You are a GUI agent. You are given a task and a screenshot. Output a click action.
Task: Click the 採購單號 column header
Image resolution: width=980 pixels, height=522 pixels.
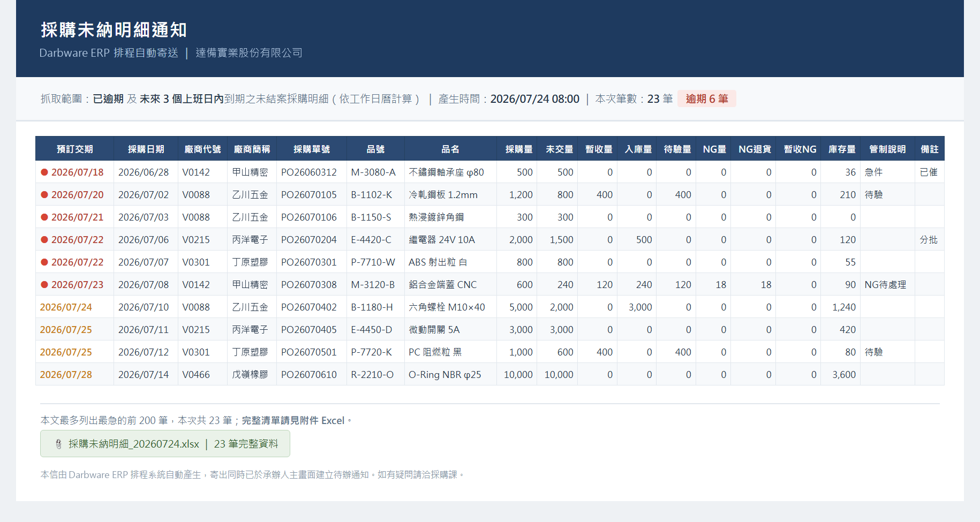[312, 149]
